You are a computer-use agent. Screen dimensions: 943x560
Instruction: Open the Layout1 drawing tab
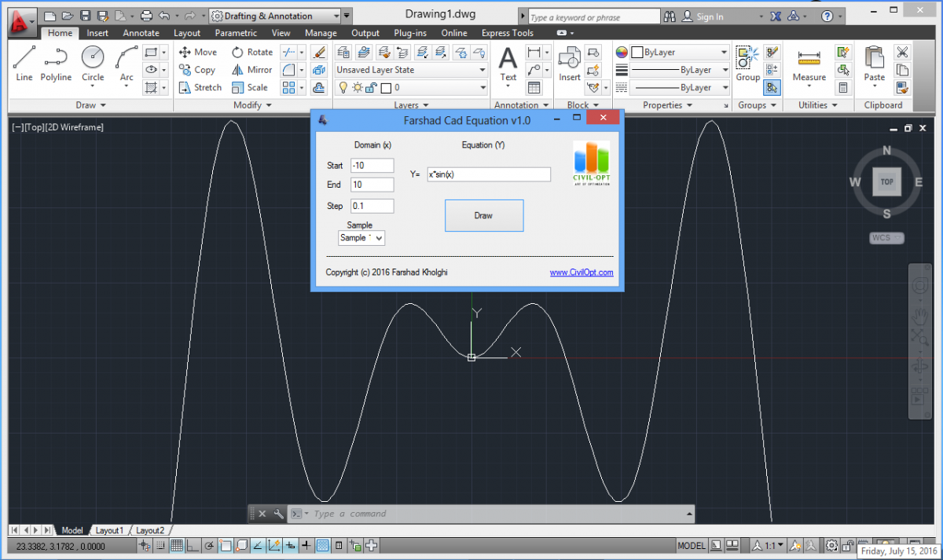[x=109, y=531]
